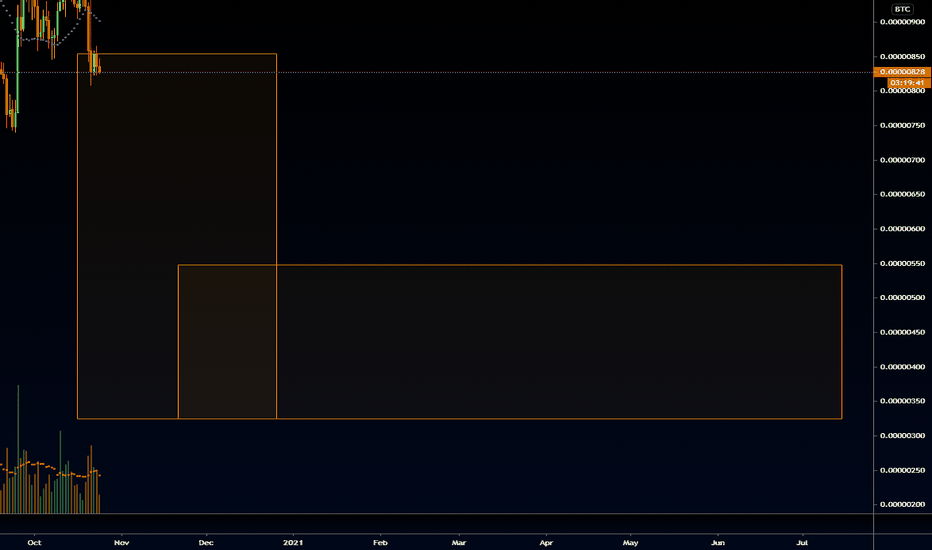This screenshot has width=932, height=550.
Task: Select the tall orange rectangle's top border
Action: point(177,54)
